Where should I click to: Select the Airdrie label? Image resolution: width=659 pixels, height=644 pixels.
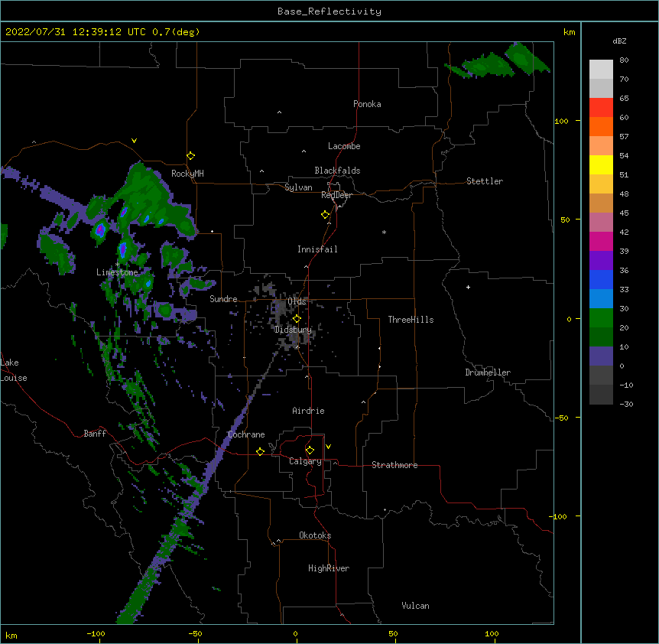pyautogui.click(x=308, y=411)
